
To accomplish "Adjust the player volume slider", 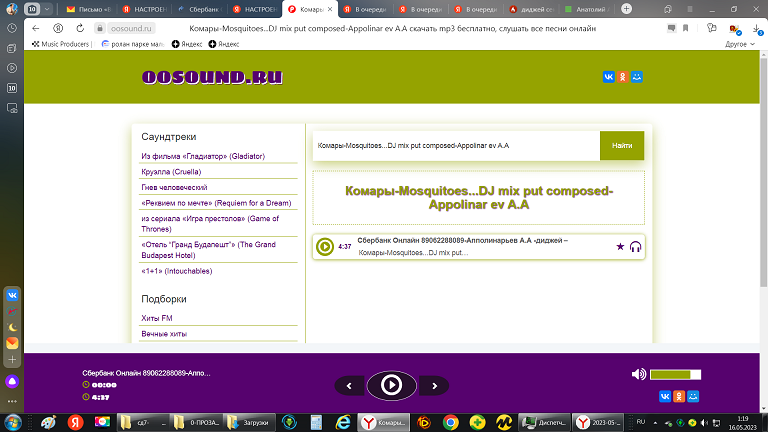I will [675, 375].
